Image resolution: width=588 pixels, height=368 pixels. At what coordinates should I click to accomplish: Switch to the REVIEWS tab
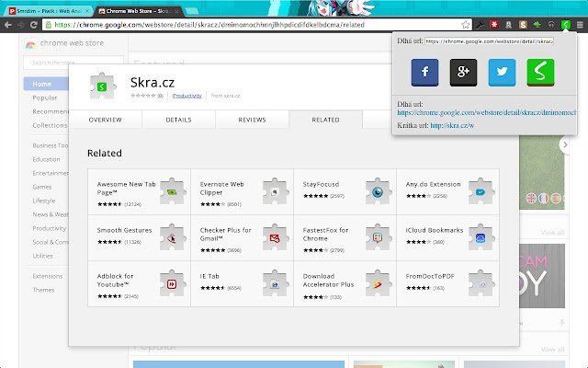point(252,120)
